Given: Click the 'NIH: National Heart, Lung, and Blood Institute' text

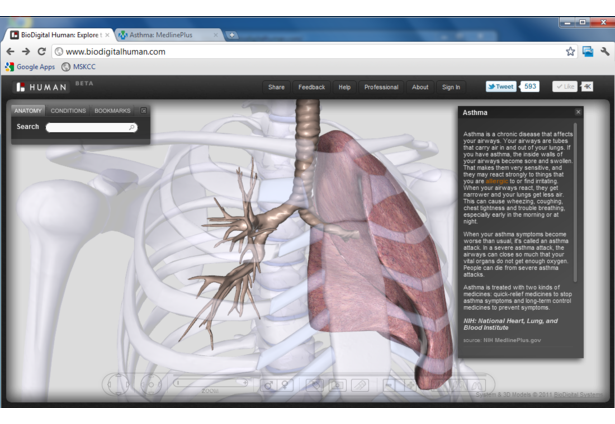Looking at the screenshot, I should point(510,324).
